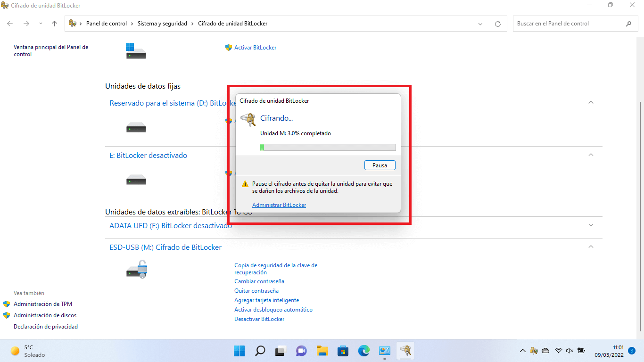This screenshot has height=362, width=644.
Task: Open Administración de TPM
Action: 43,304
